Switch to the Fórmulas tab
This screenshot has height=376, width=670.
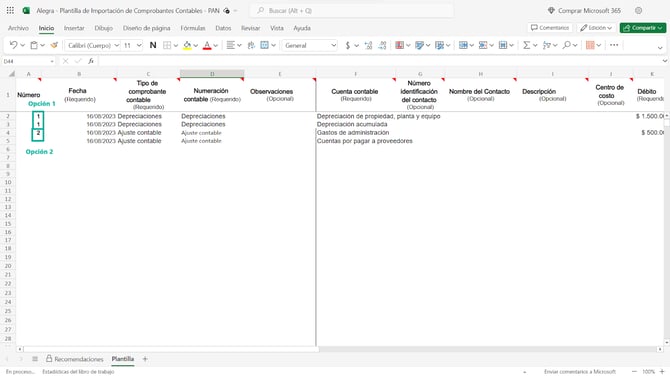tap(193, 28)
